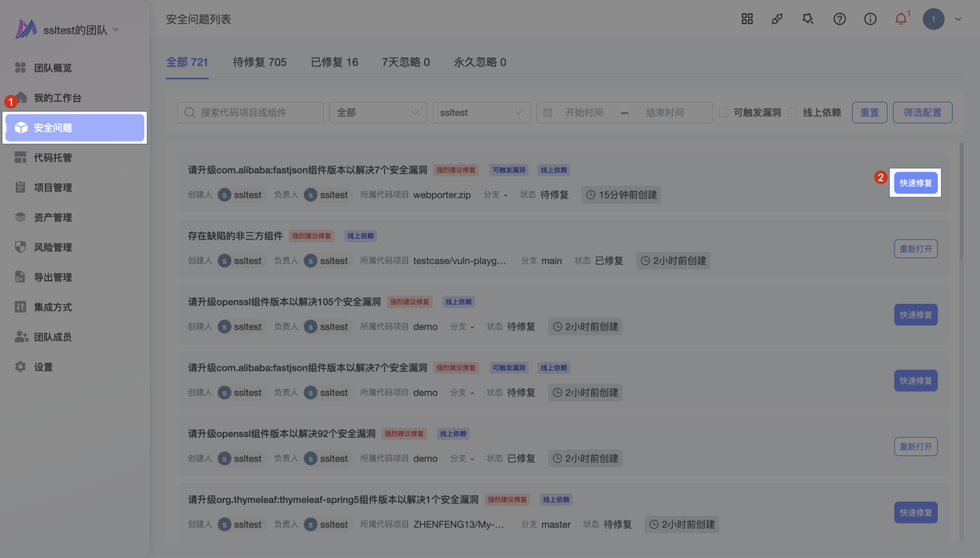The height and width of the screenshot is (558, 980).
Task: Open 团队成员 in the sidebar
Action: click(53, 337)
